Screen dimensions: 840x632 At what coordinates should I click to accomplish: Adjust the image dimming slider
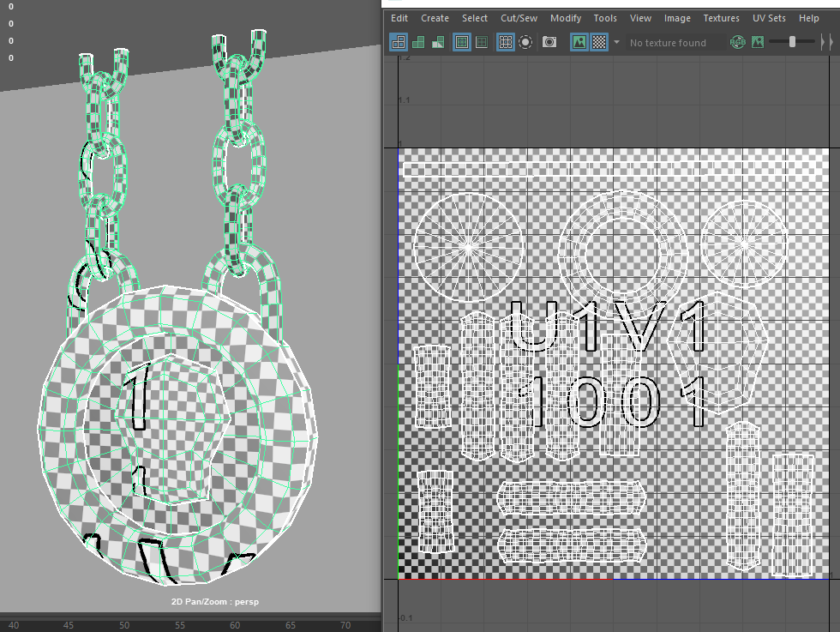[x=792, y=41]
